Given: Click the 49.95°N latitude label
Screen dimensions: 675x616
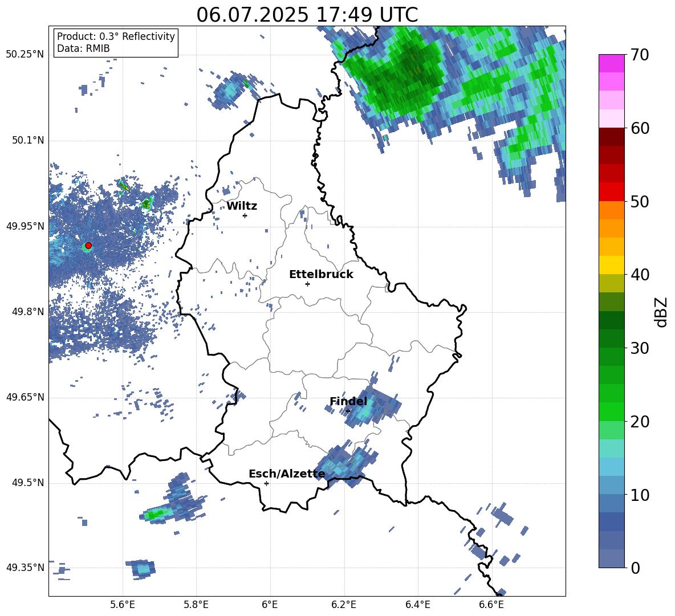Looking at the screenshot, I should (x=25, y=226).
